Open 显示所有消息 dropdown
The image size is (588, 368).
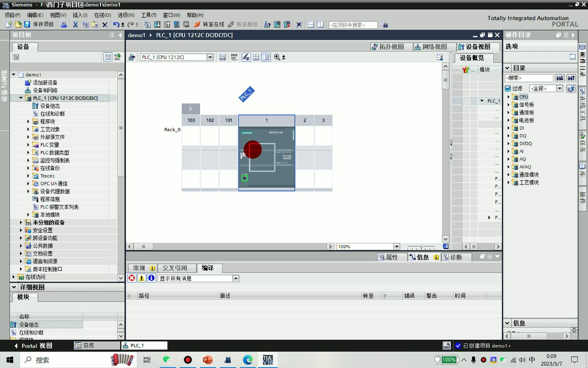[235, 278]
